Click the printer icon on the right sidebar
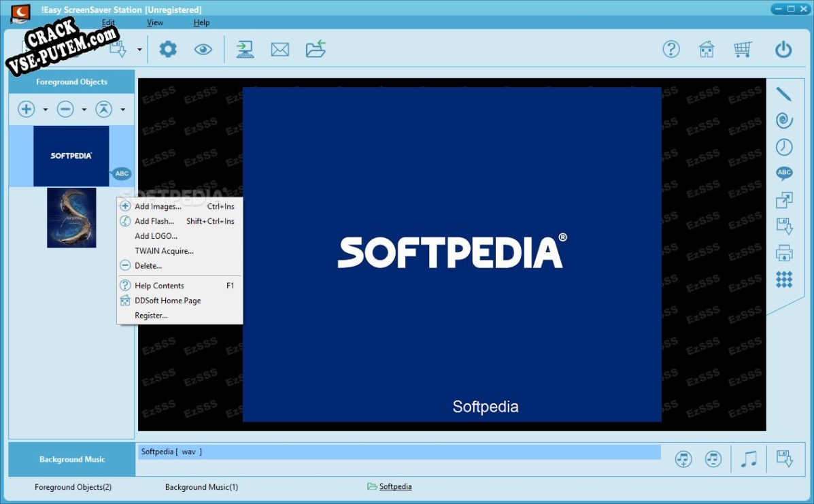This screenshot has height=504, width=814. [x=783, y=252]
